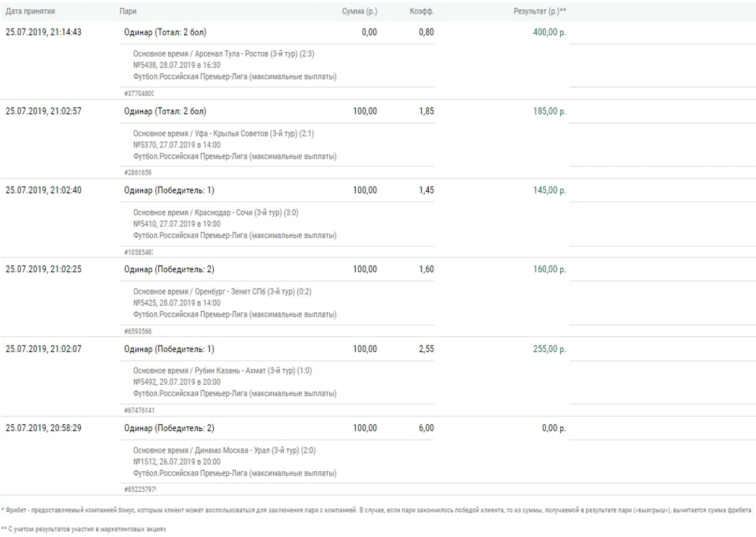The height and width of the screenshot is (537, 756).
Task: Click the 'Коэфф.' column header
Action: tap(421, 11)
